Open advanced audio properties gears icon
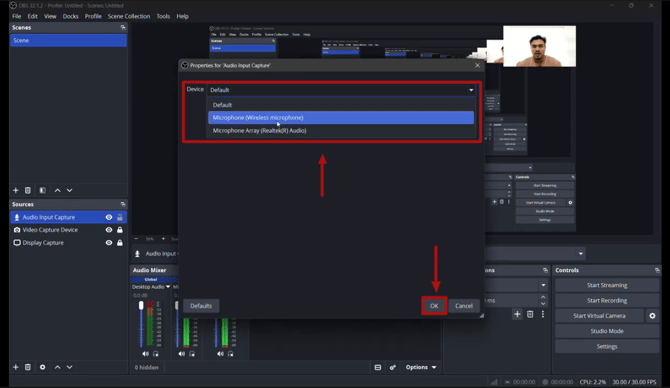 (393, 367)
